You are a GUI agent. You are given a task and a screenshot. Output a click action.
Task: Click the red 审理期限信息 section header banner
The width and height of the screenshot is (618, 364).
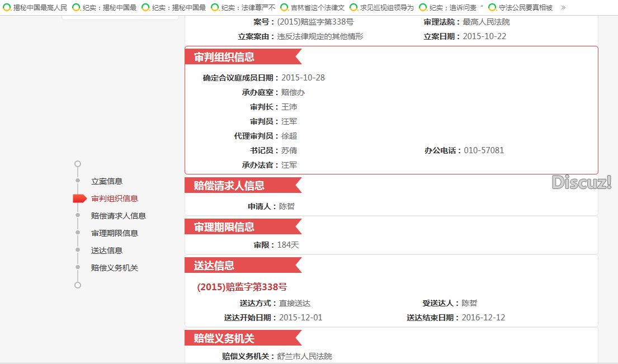pos(243,227)
